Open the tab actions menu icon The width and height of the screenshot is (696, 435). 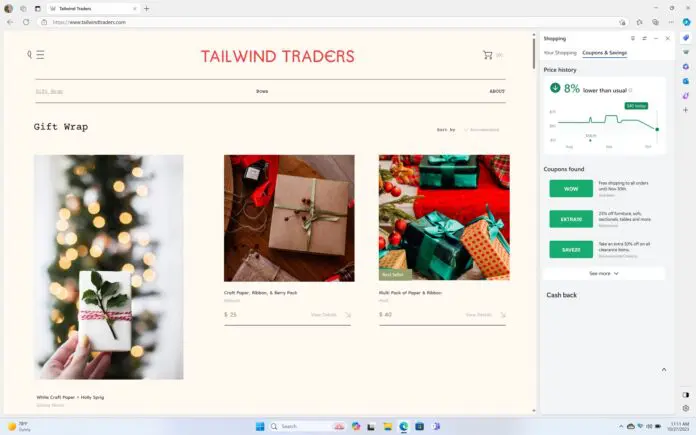[x=38, y=8]
